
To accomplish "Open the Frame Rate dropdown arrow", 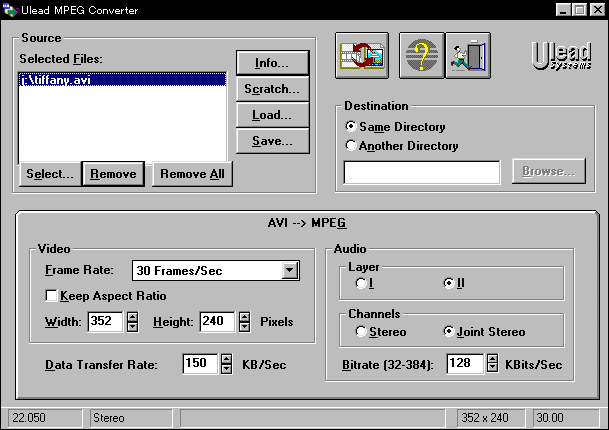I will pos(289,270).
